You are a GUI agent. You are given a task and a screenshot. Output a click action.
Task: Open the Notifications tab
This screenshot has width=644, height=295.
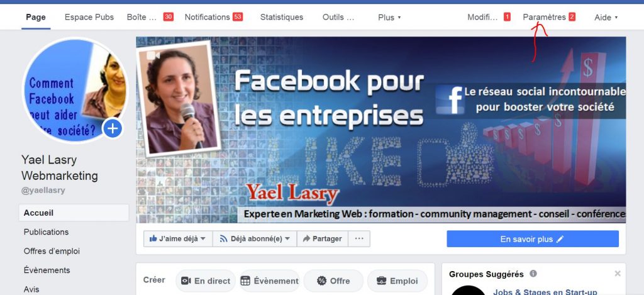[x=214, y=17]
